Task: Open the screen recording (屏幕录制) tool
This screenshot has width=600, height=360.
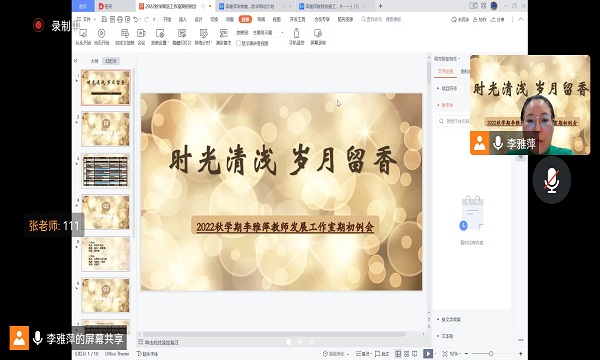Action: coord(318,37)
